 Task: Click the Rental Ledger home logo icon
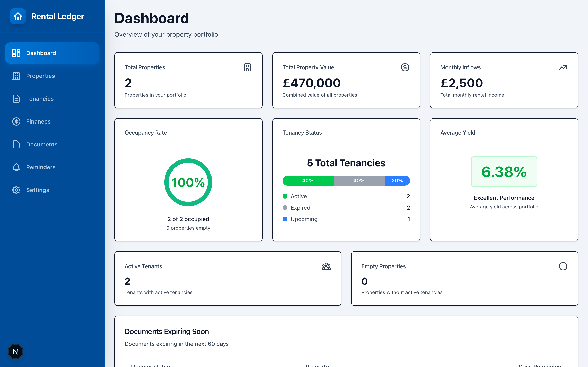point(18,16)
